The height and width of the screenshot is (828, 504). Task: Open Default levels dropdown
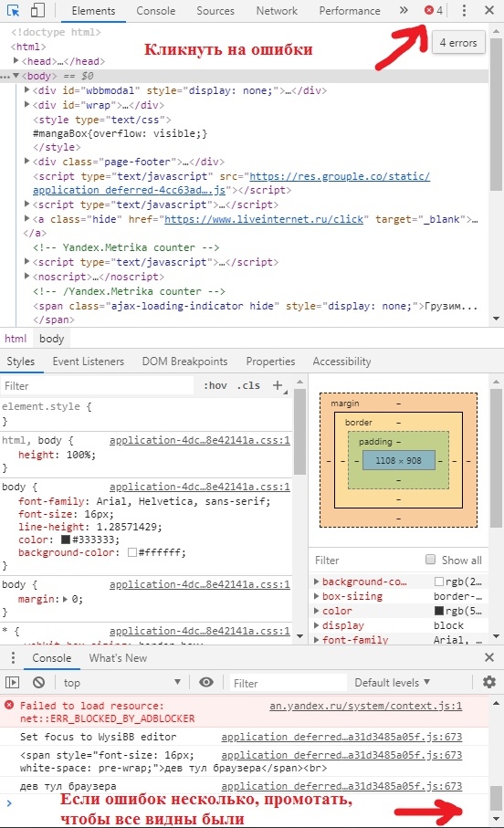(392, 682)
